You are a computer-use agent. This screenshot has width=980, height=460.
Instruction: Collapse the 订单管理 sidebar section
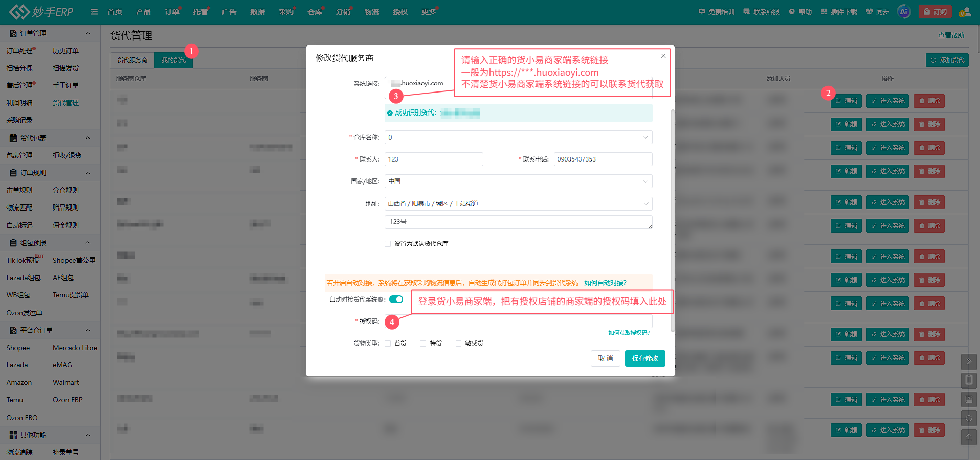[x=87, y=33]
